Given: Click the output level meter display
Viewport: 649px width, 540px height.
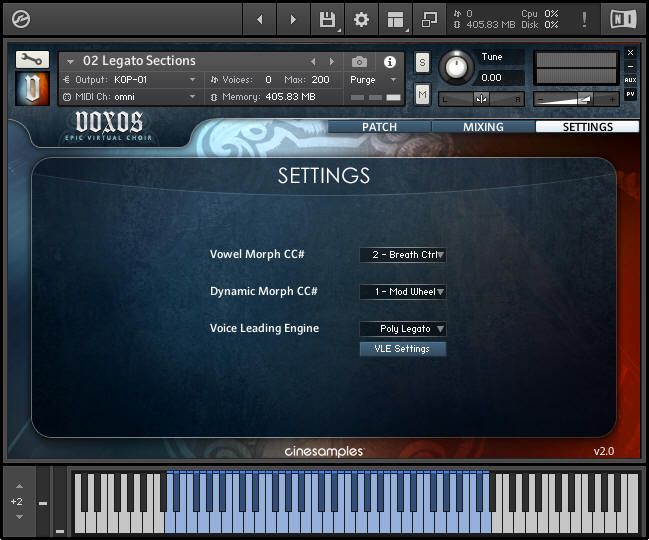Looking at the screenshot, I should pos(576,68).
